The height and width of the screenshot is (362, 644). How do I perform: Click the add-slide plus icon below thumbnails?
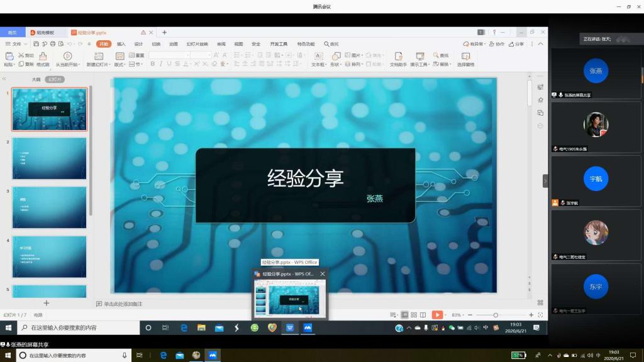pos(46,303)
